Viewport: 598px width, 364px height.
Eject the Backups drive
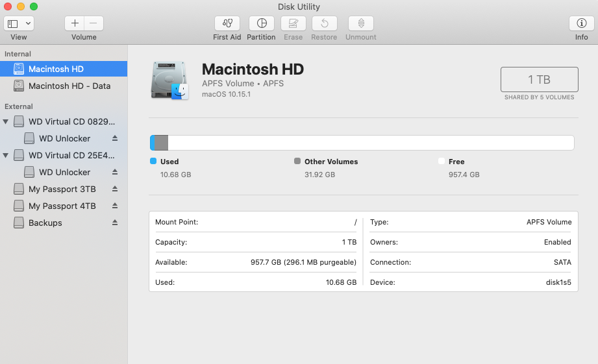115,222
